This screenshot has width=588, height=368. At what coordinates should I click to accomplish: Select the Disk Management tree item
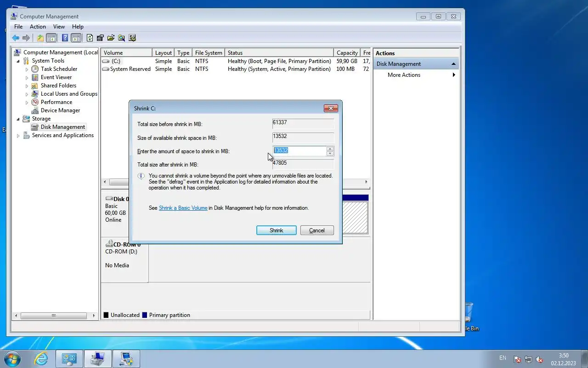[x=63, y=127]
